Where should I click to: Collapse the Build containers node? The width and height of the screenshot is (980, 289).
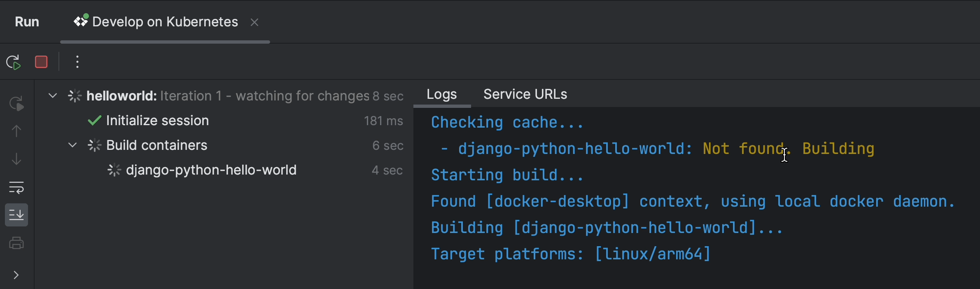[72, 145]
